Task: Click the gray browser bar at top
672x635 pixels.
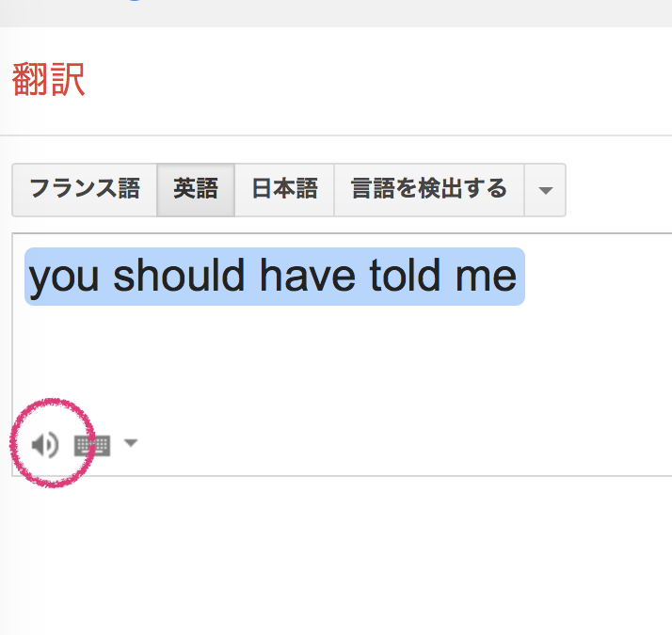Action: [336, 13]
